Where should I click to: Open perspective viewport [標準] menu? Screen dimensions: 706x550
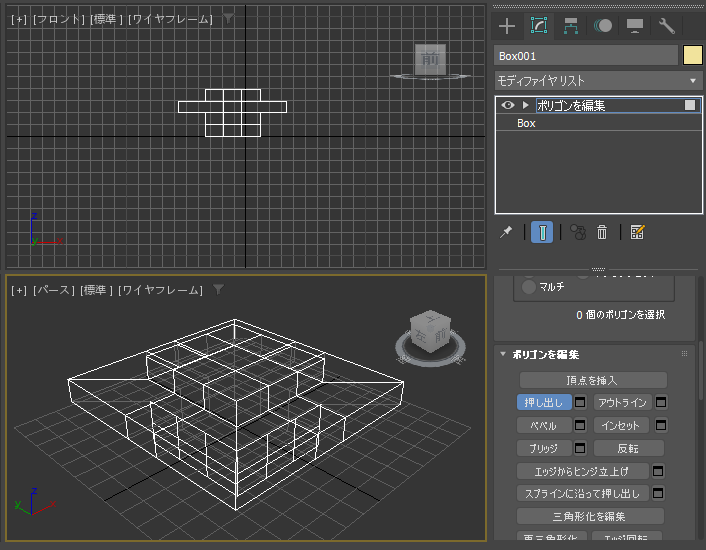point(96,290)
